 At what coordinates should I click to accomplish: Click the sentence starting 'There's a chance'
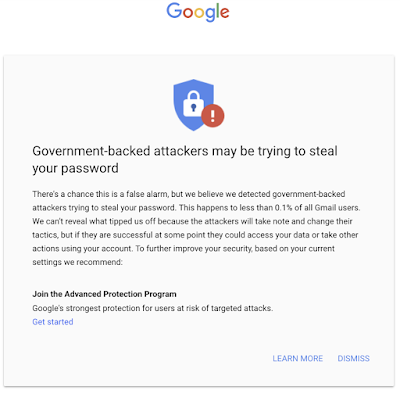tap(189, 194)
